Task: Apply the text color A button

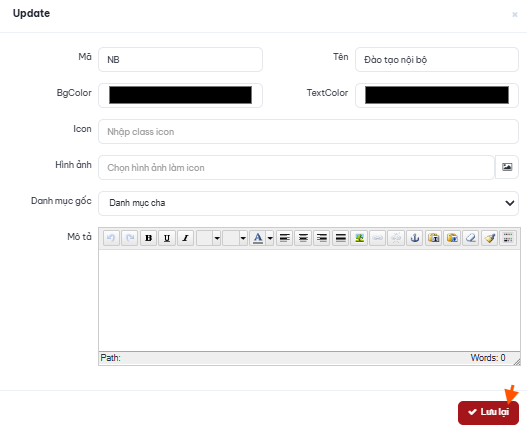Action: [258, 238]
